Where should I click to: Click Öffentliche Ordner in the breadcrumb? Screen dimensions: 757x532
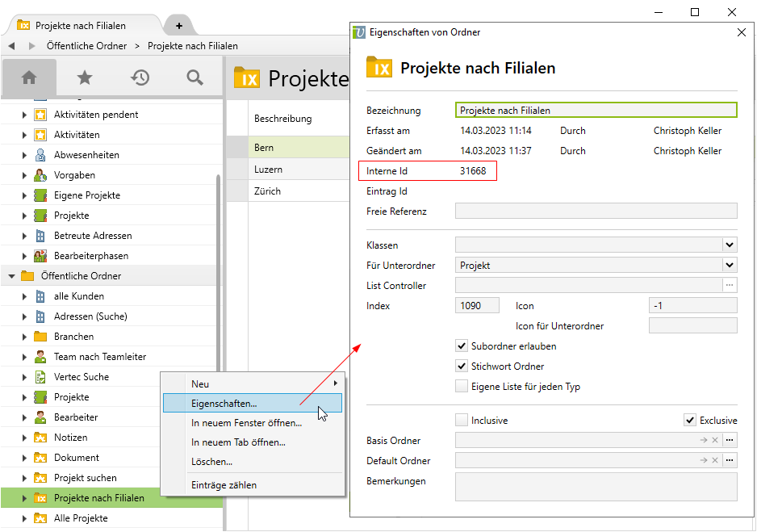click(87, 46)
